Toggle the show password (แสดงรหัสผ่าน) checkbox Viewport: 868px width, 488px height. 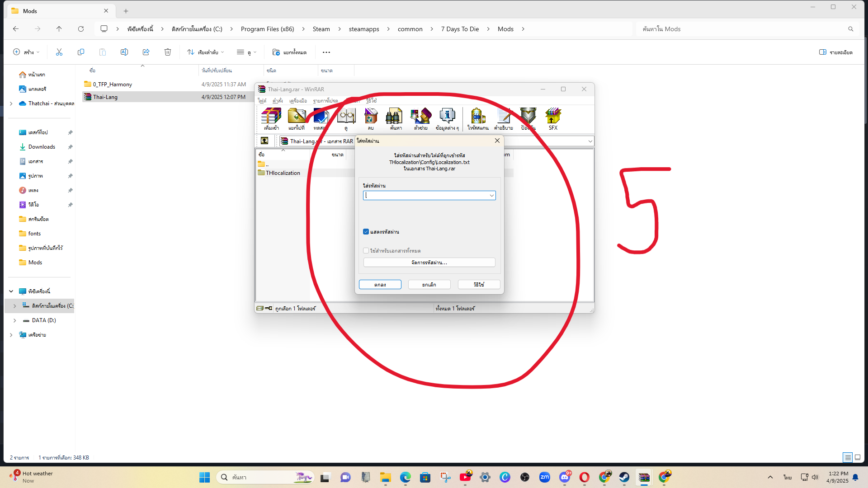366,232
